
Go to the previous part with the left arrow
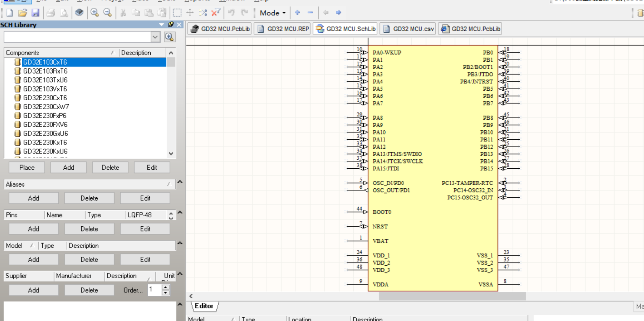click(326, 13)
